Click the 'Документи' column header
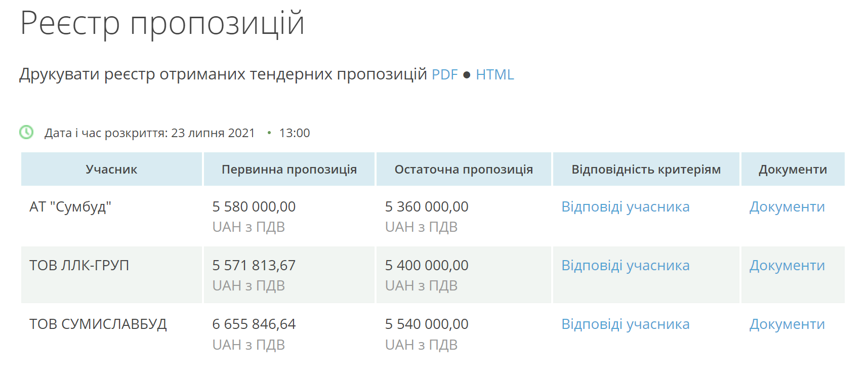This screenshot has height=377, width=868. pos(792,169)
